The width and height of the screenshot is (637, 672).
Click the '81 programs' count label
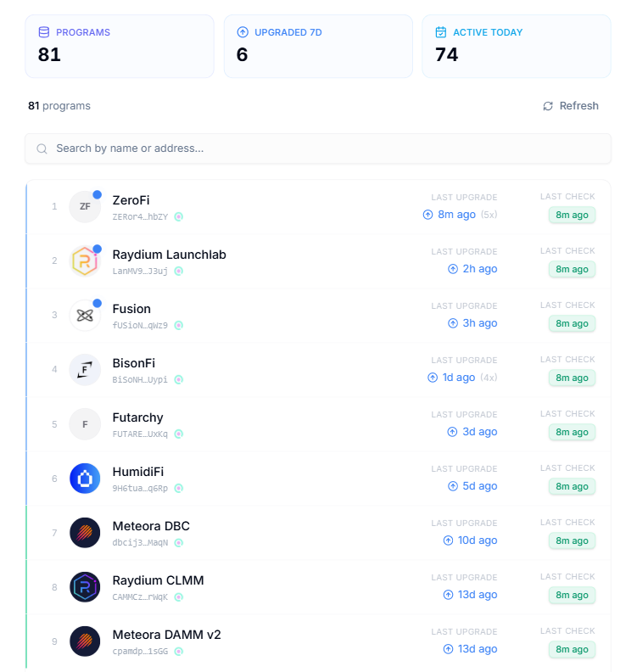click(x=59, y=106)
